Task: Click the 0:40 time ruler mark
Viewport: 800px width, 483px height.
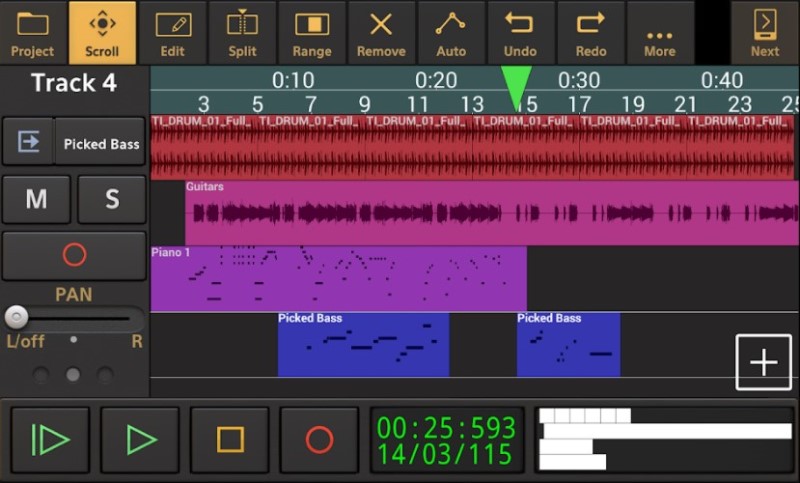Action: coord(722,80)
